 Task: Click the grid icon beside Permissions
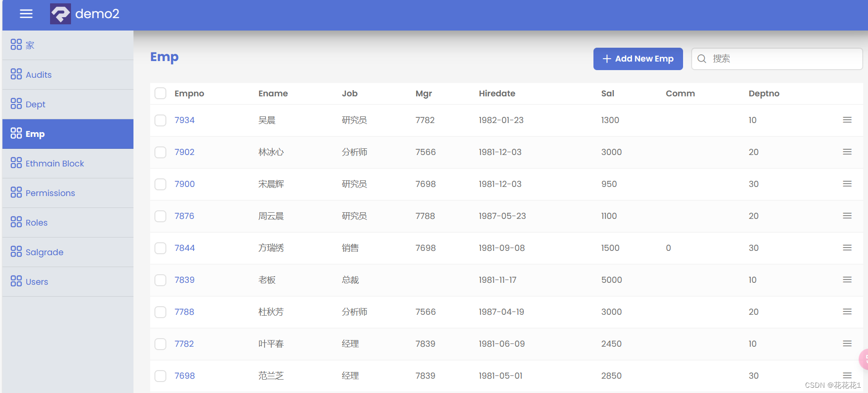coord(16,192)
